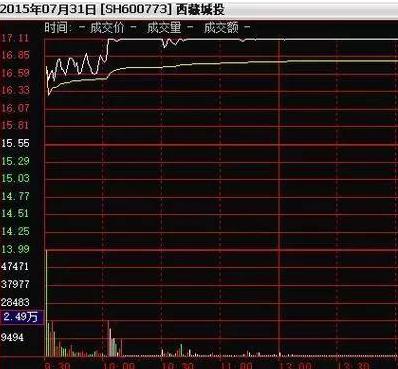The image size is (398, 369).
Task: Select the SH600773 stock code in the title
Action: click(136, 9)
